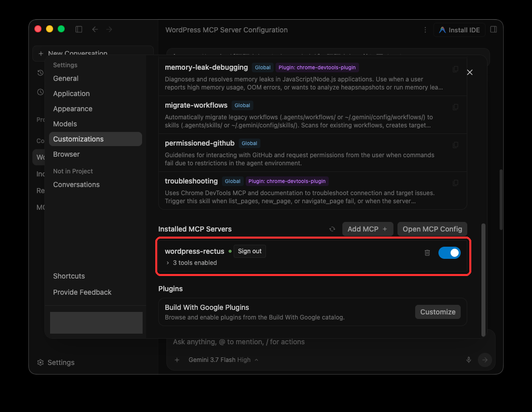Click the Add MCP button
The width and height of the screenshot is (532, 412).
click(x=368, y=229)
